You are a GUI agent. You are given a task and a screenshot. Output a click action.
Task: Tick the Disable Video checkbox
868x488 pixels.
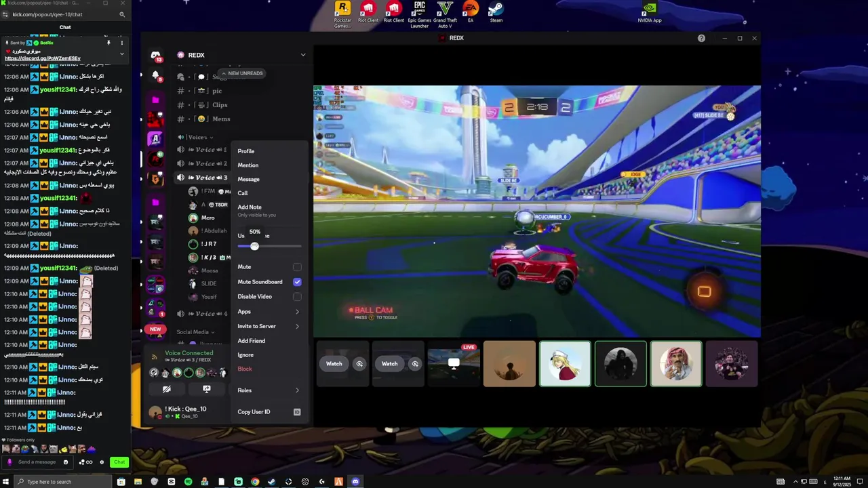pos(297,297)
